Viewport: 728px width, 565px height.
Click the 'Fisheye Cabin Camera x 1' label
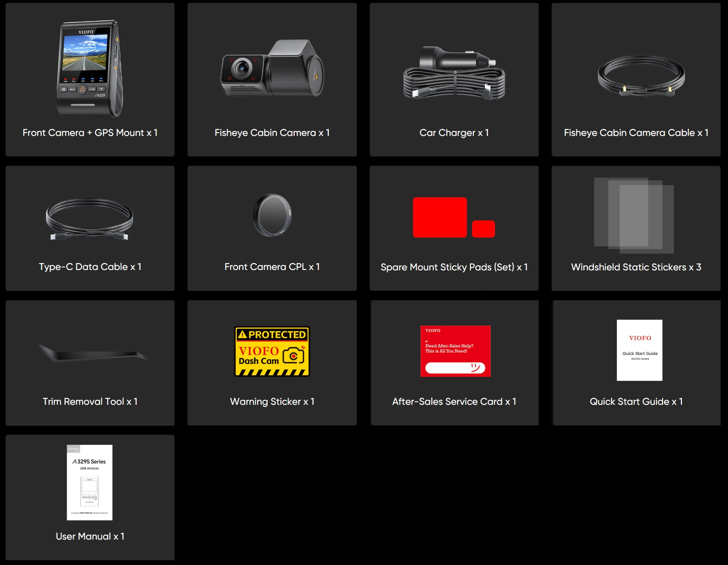click(x=272, y=132)
